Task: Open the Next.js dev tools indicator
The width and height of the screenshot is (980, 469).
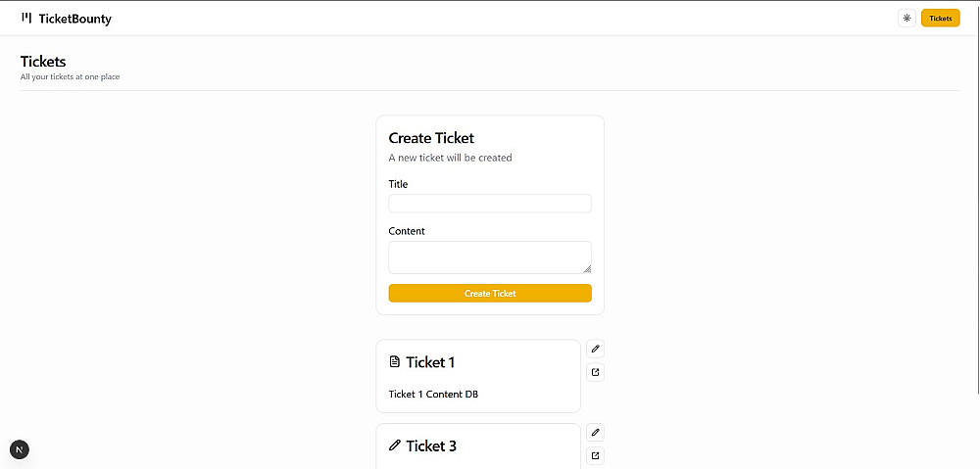Action: pyautogui.click(x=20, y=449)
